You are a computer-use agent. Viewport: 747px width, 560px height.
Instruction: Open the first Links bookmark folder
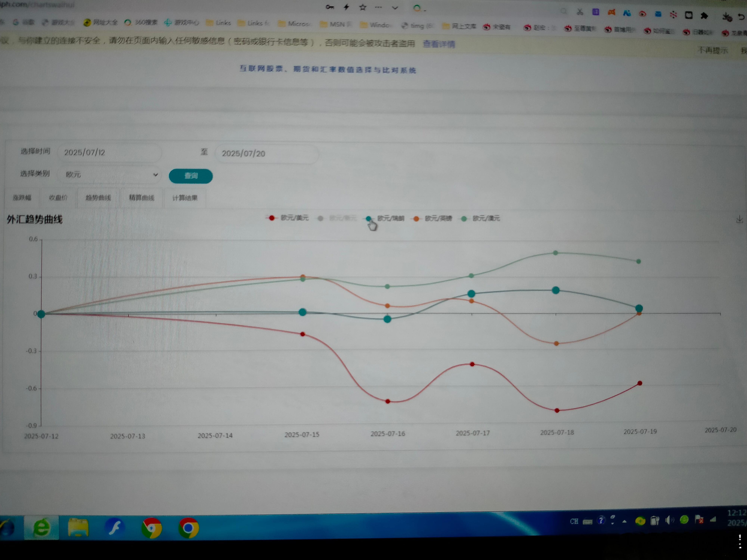tap(218, 23)
